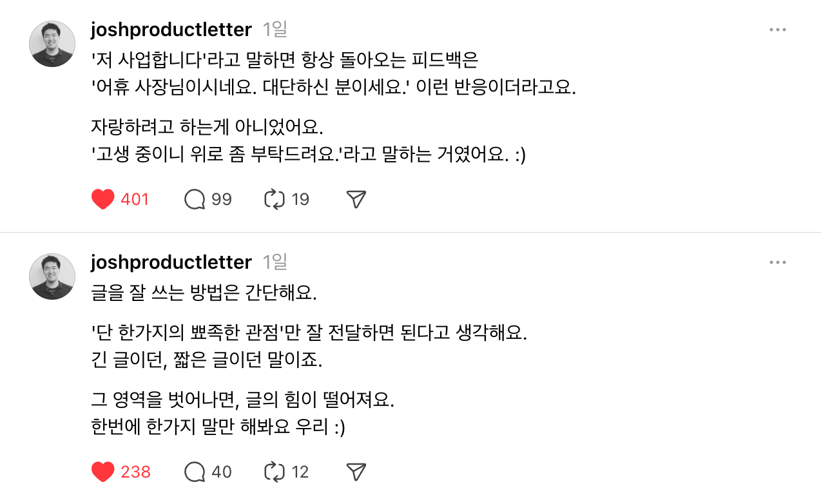Viewport: 821px width, 504px height.
Task: Click reply bubble icon on second post
Action: point(195,472)
